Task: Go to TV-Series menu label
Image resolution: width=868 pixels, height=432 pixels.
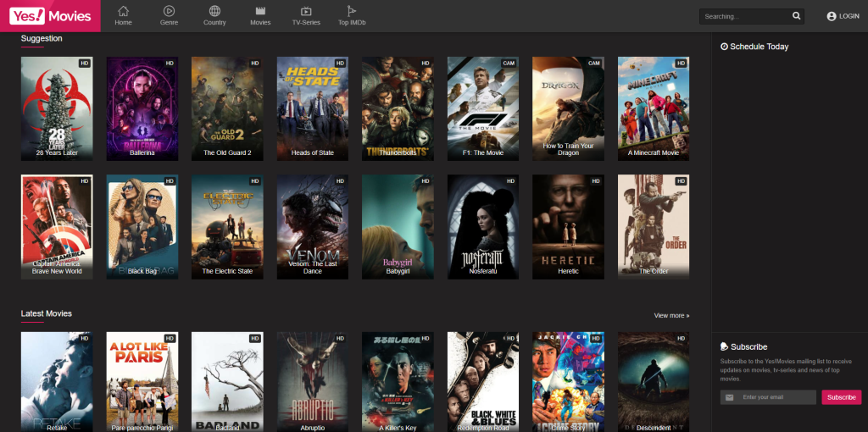Action: click(x=306, y=23)
